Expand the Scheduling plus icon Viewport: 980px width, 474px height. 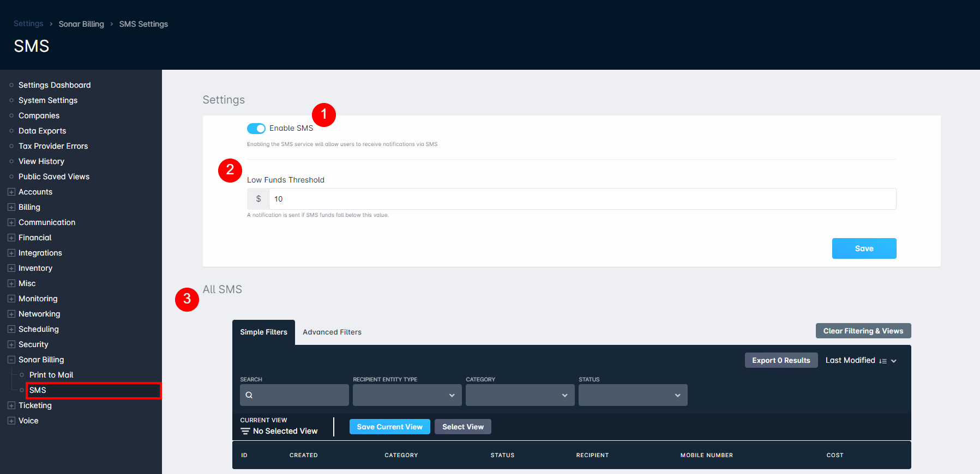pyautogui.click(x=11, y=329)
